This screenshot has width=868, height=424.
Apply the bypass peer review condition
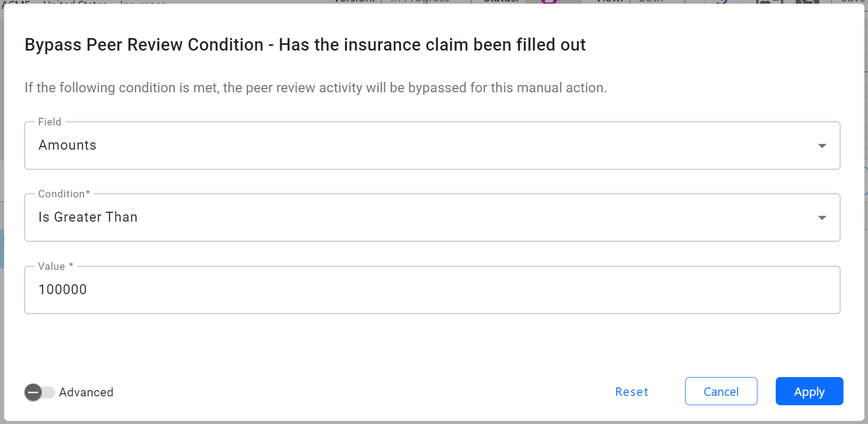coord(809,392)
